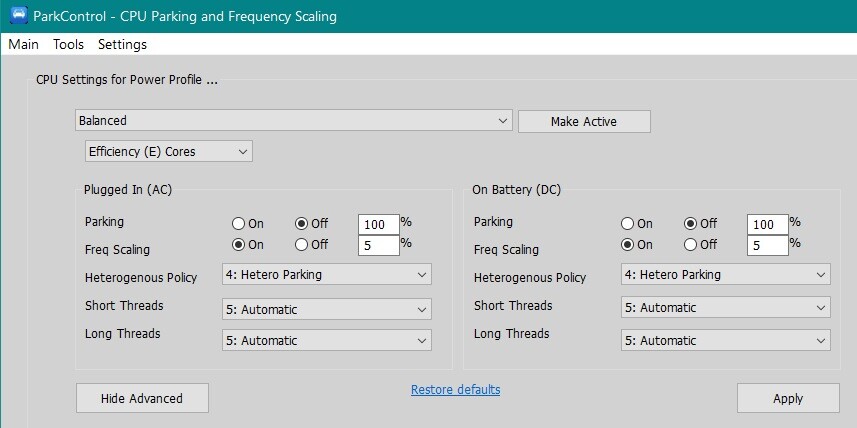Image resolution: width=857 pixels, height=428 pixels.
Task: Click the CPU Settings for Power Profile heading
Action: (127, 80)
